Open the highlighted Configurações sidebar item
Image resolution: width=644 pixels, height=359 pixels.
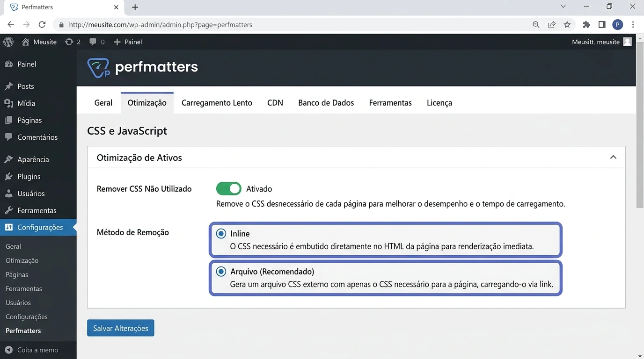point(38,227)
